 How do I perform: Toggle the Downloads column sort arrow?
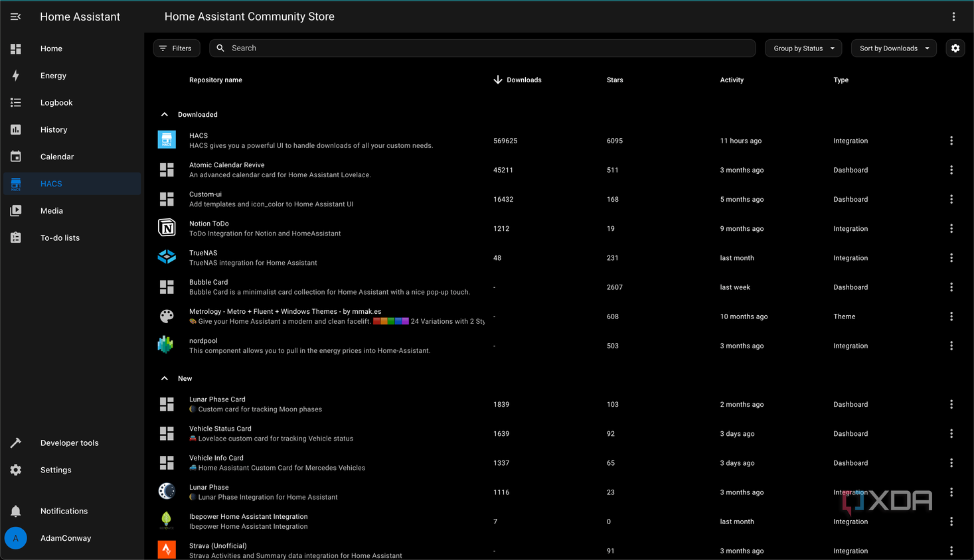[x=498, y=80]
